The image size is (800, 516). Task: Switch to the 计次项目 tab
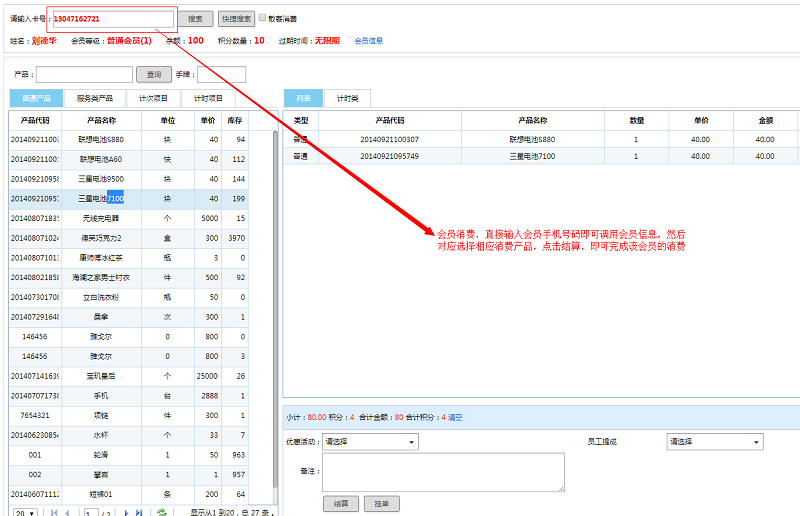(x=153, y=98)
